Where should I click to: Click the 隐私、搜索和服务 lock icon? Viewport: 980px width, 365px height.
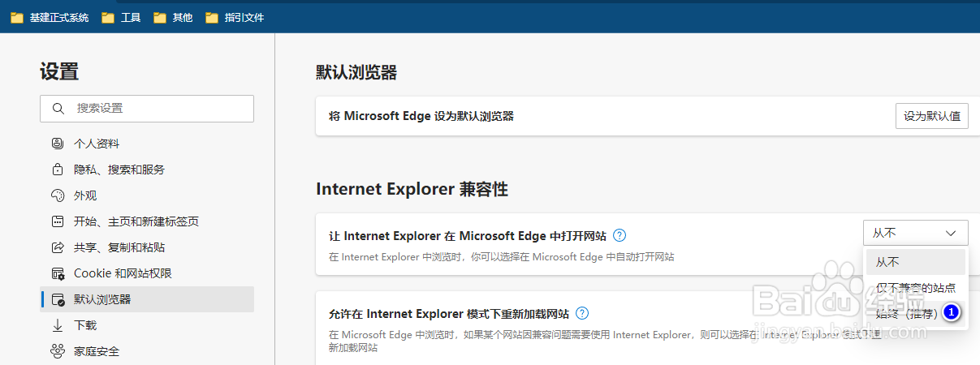(x=58, y=170)
